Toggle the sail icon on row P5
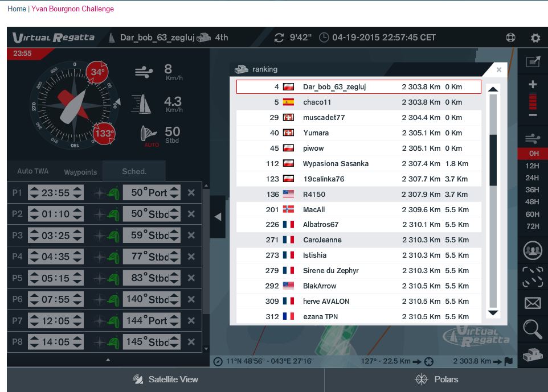548x392 pixels. [x=113, y=278]
